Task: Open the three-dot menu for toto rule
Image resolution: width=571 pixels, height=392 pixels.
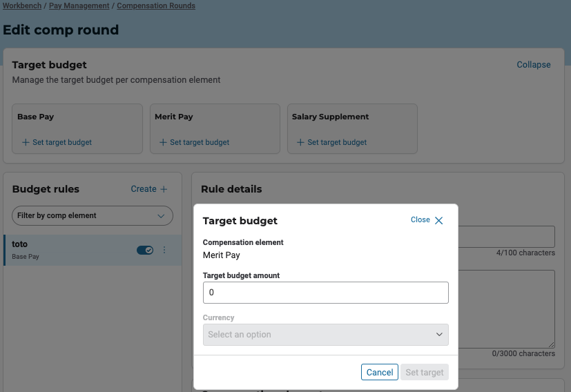Action: coord(164,250)
